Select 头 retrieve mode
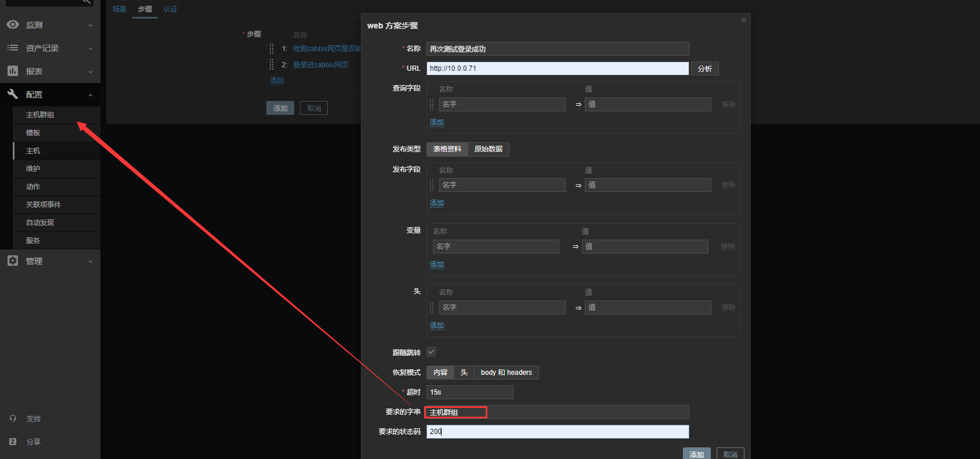Screen dimensions: 980x459 click(464, 373)
